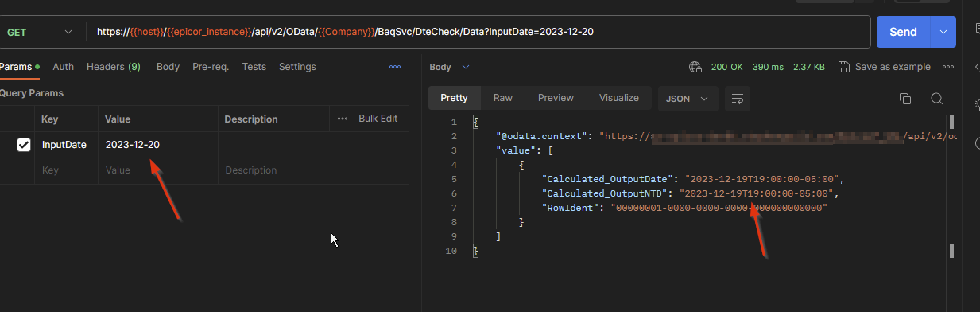Screen dimensions: 980x312
Task: Open the Auth tab
Action: click(64, 67)
